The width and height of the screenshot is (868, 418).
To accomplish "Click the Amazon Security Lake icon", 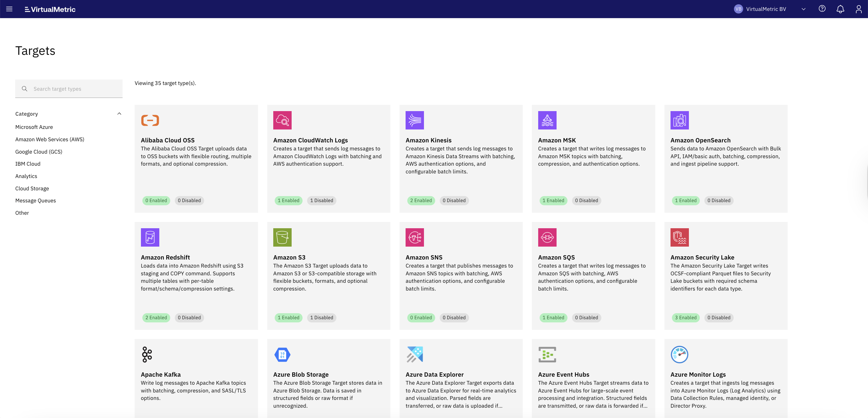I will (x=679, y=237).
